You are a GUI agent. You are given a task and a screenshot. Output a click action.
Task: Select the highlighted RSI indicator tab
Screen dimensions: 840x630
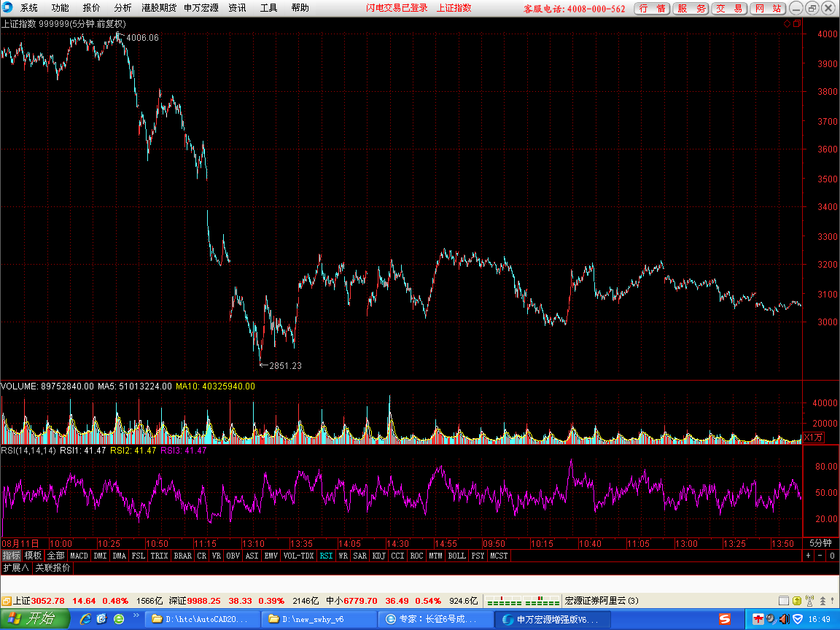point(326,556)
